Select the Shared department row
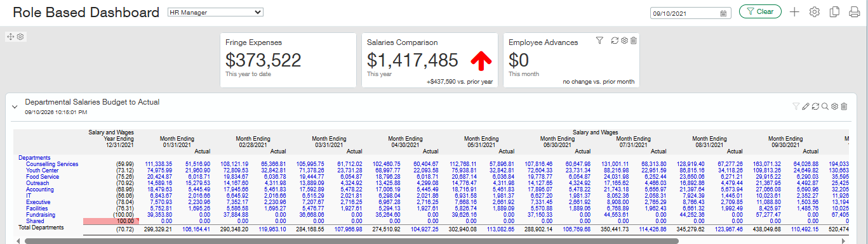 [x=36, y=221]
